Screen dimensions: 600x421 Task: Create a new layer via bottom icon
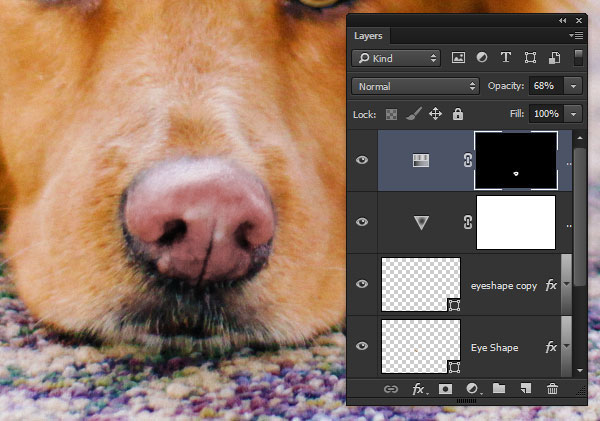coord(526,389)
